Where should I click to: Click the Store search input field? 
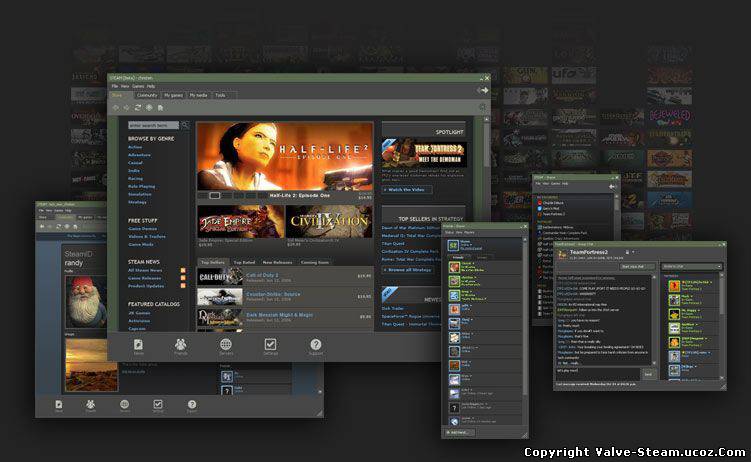[153, 125]
